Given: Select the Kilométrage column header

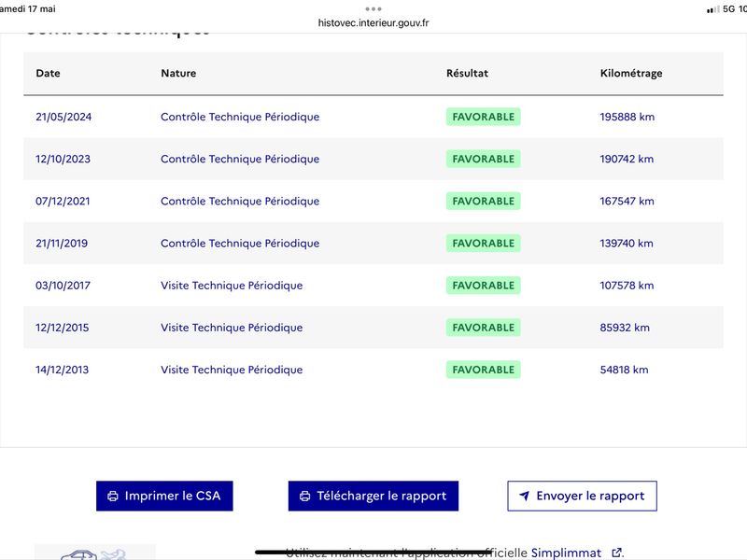Looking at the screenshot, I should pos(631,74).
